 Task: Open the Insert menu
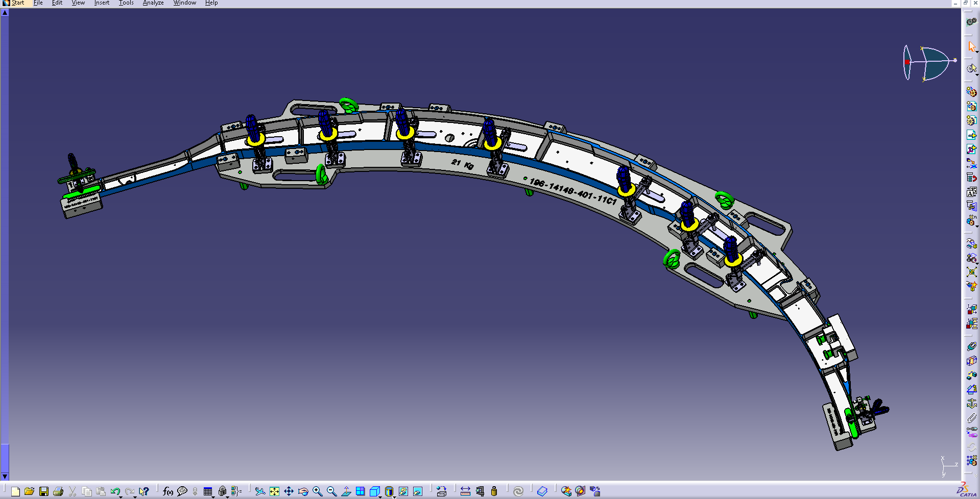pos(102,3)
